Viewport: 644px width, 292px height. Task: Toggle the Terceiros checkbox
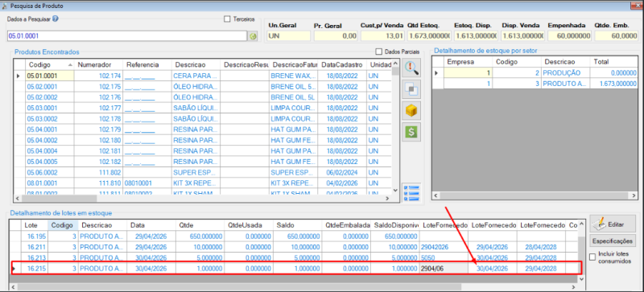click(x=227, y=19)
